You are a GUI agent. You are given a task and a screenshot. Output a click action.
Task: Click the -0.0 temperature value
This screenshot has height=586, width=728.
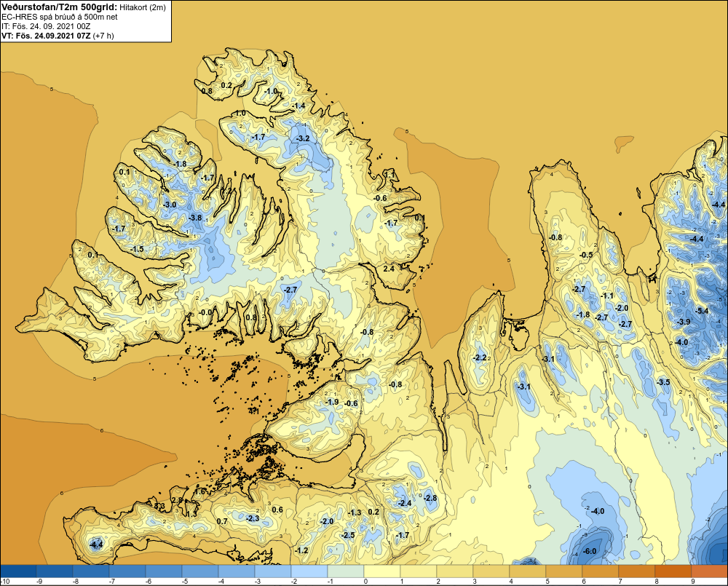coord(206,312)
